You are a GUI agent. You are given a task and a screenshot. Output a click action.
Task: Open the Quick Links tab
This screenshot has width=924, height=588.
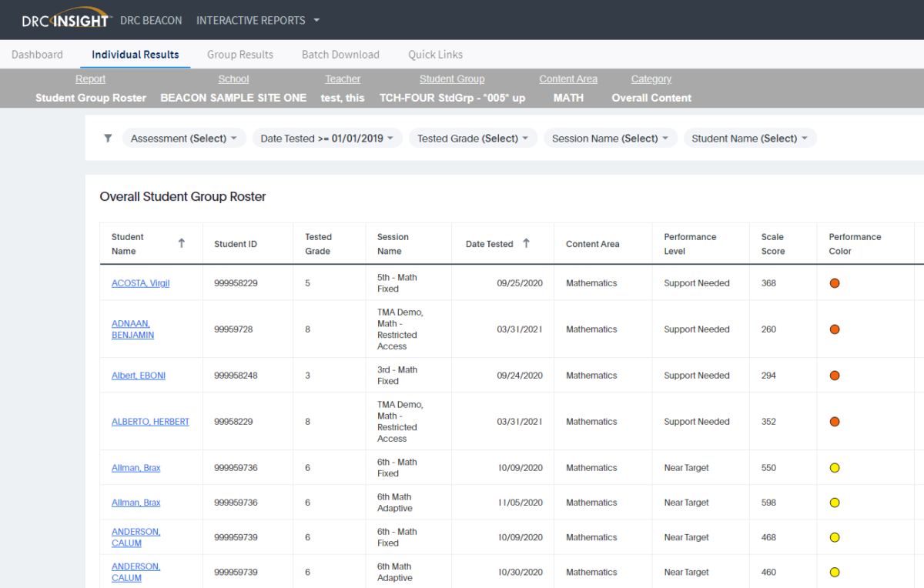pyautogui.click(x=435, y=54)
